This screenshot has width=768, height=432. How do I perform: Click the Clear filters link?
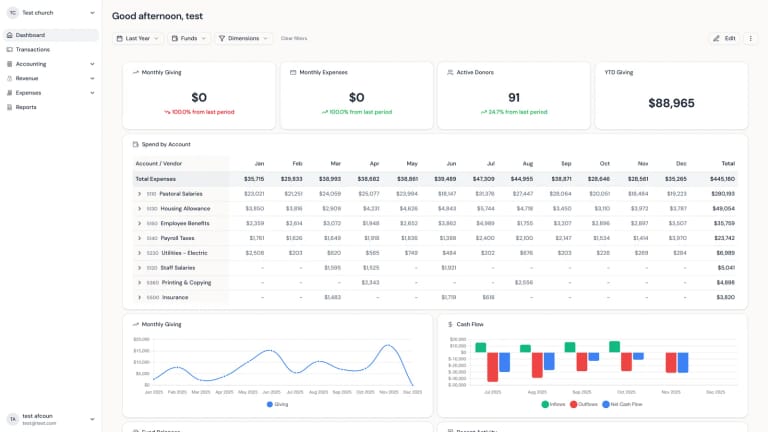(294, 38)
